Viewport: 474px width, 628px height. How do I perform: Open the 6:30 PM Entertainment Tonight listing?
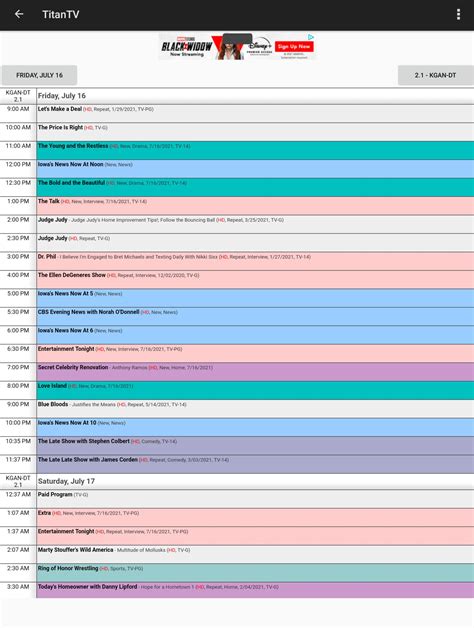[x=255, y=353]
